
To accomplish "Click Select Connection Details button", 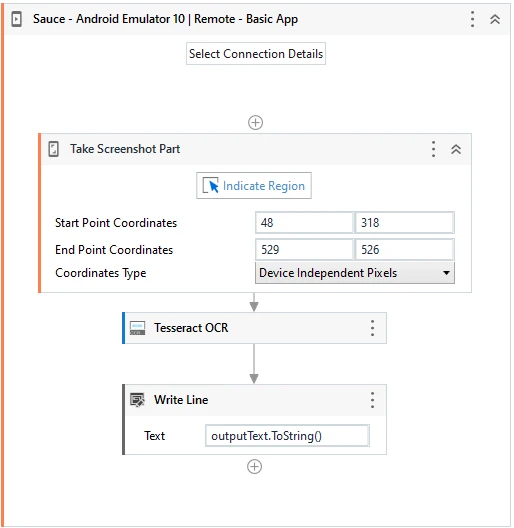I will 256,54.
